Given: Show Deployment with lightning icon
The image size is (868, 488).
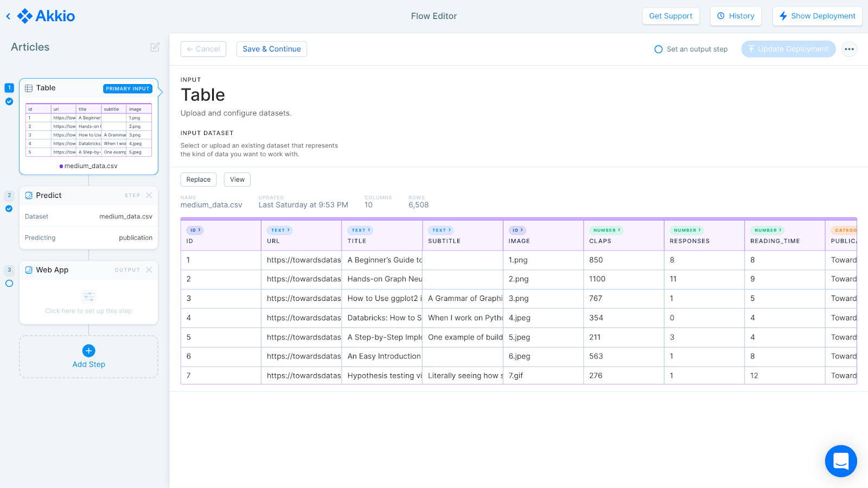Looking at the screenshot, I should [817, 16].
